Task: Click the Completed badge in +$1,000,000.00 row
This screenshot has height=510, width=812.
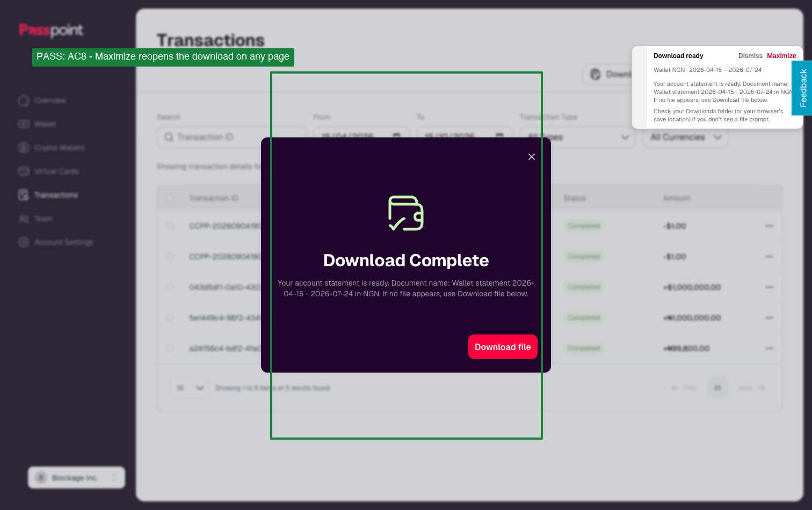Action: click(x=584, y=287)
